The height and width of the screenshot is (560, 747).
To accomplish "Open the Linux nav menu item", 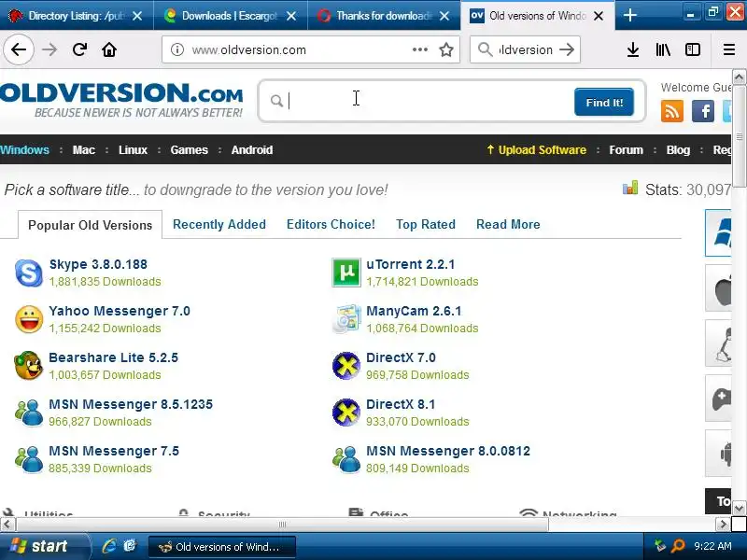I will (x=133, y=150).
